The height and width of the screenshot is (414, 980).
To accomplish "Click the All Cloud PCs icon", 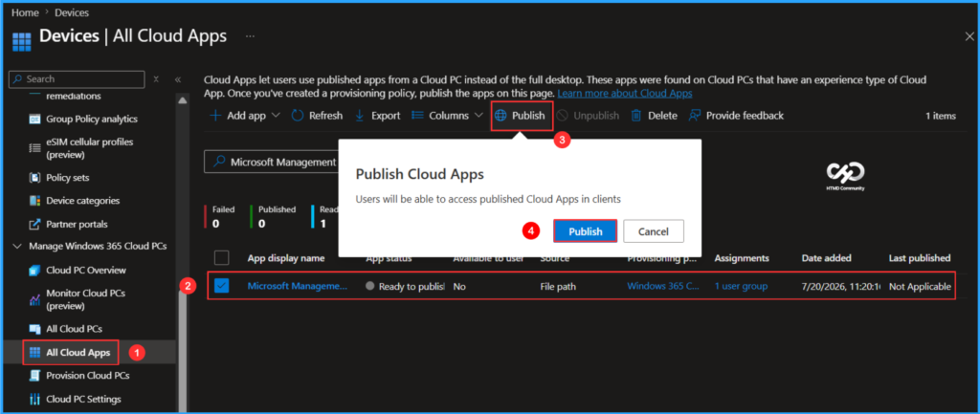I will [35, 329].
